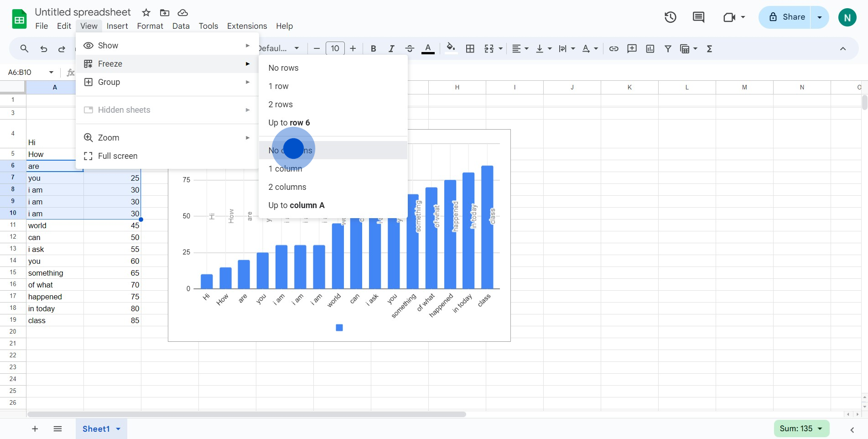Open the Extensions menu
The height and width of the screenshot is (439, 868).
pyautogui.click(x=247, y=26)
